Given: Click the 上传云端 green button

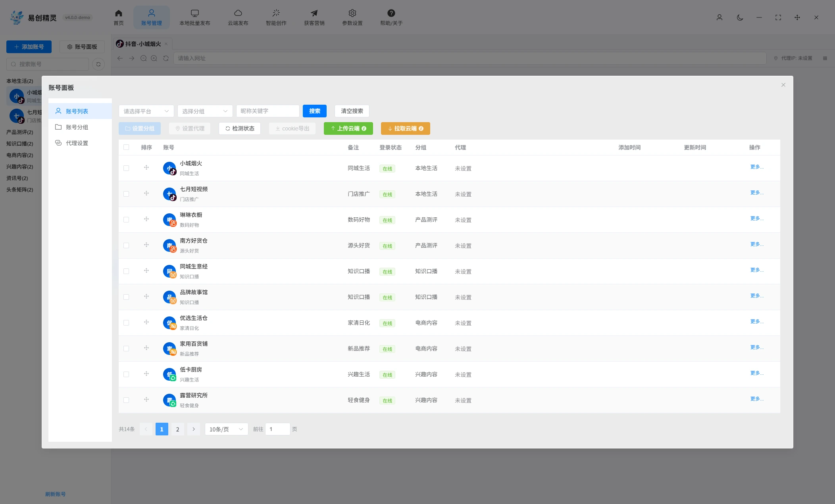Looking at the screenshot, I should pos(348,128).
